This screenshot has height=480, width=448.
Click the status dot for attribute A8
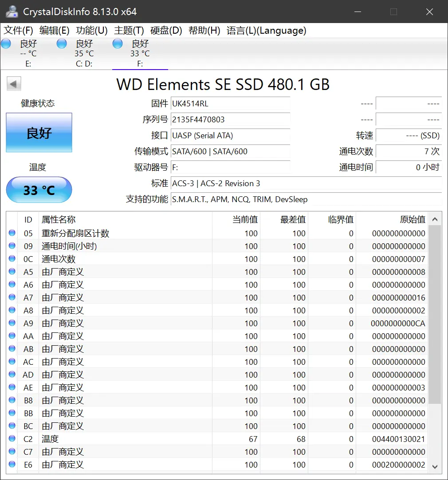point(12,310)
